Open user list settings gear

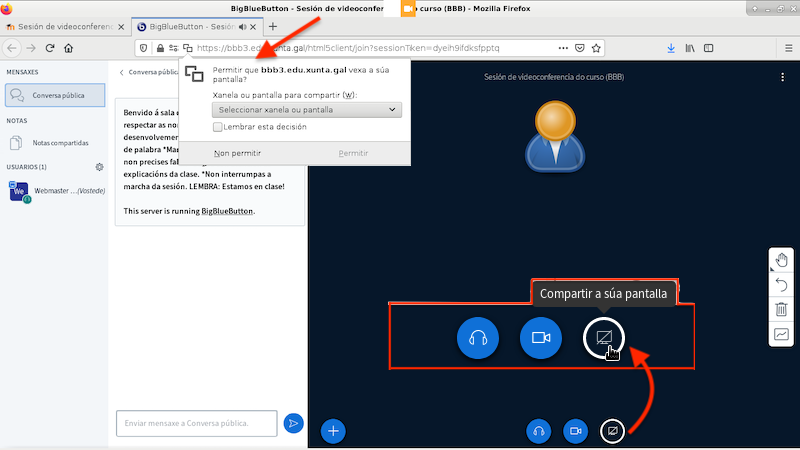pyautogui.click(x=99, y=167)
